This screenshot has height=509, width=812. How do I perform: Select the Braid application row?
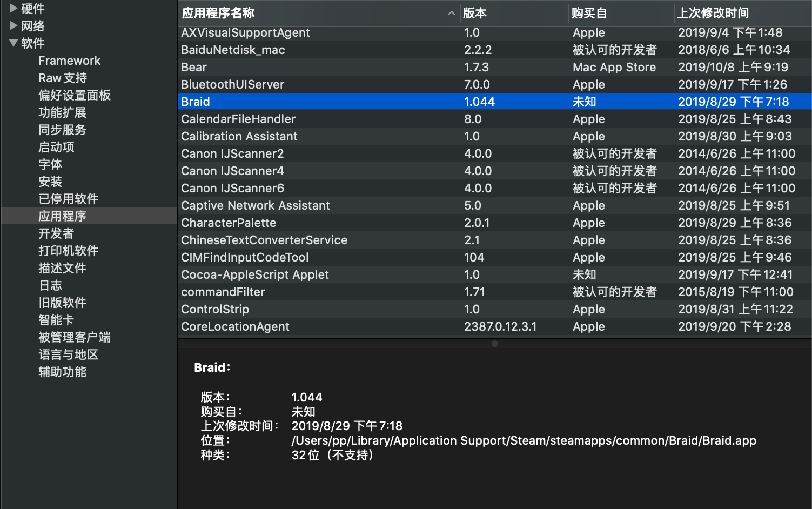point(494,102)
